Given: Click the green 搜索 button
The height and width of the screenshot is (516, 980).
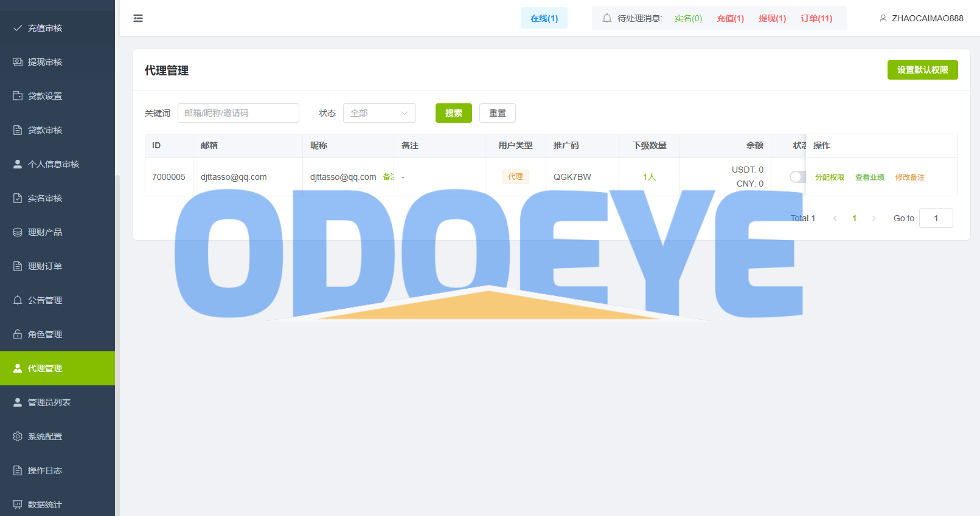Looking at the screenshot, I should point(453,113).
